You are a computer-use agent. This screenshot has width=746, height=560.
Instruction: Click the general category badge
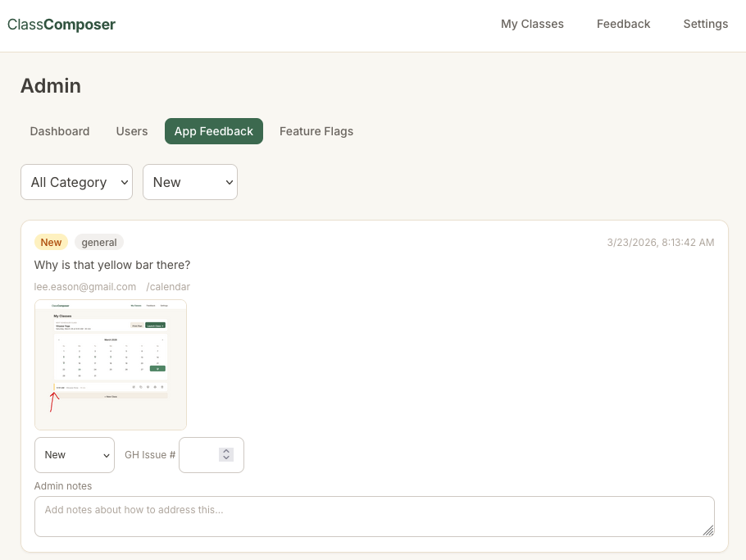(x=99, y=242)
